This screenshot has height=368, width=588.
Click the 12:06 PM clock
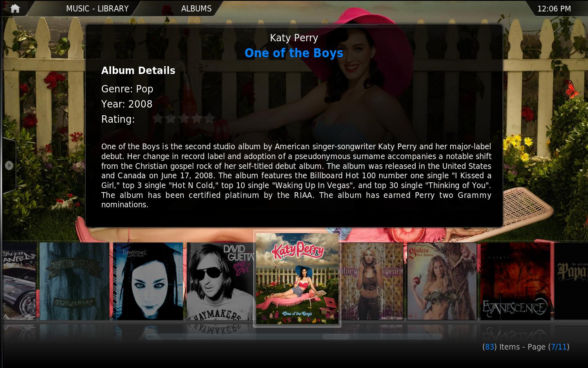[554, 9]
